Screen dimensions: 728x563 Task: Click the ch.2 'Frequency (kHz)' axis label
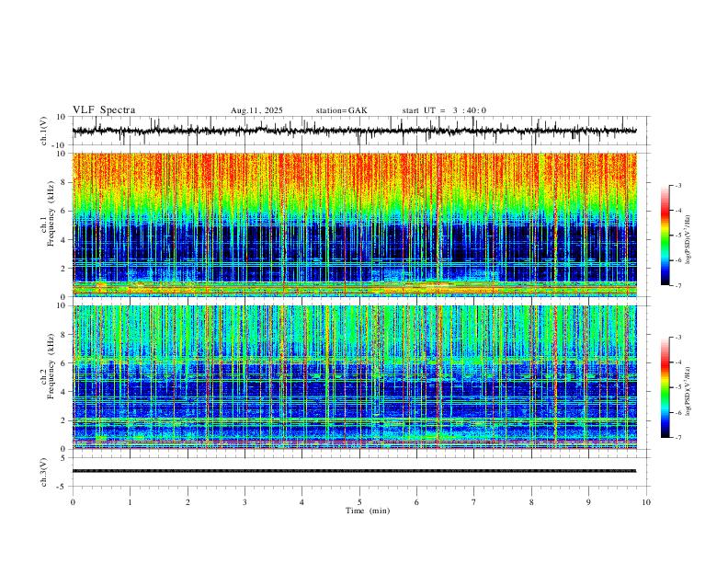coord(51,366)
